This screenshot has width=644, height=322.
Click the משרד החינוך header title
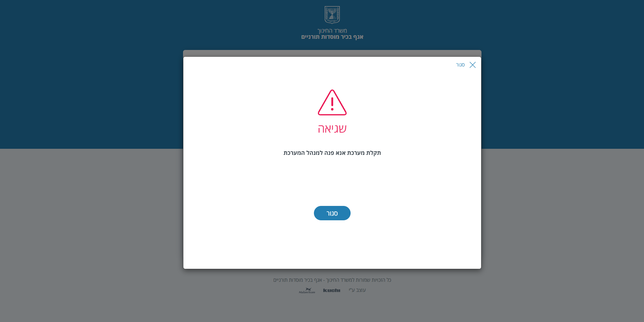pyautogui.click(x=332, y=31)
